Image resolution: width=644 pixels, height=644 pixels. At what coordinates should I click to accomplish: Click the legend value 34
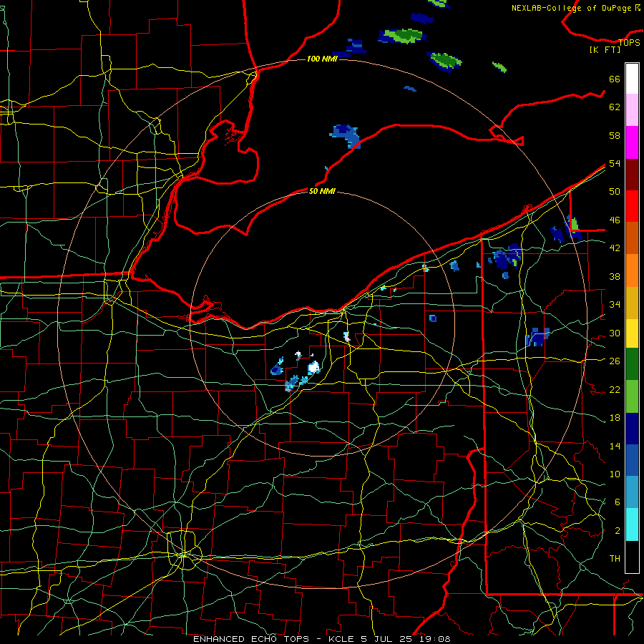[x=615, y=304]
